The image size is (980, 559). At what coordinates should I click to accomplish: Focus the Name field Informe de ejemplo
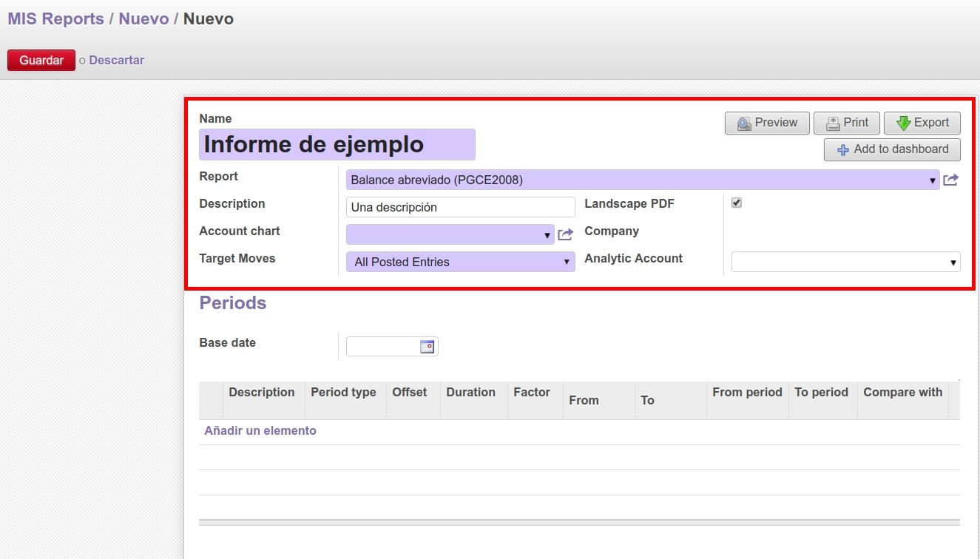click(x=337, y=144)
